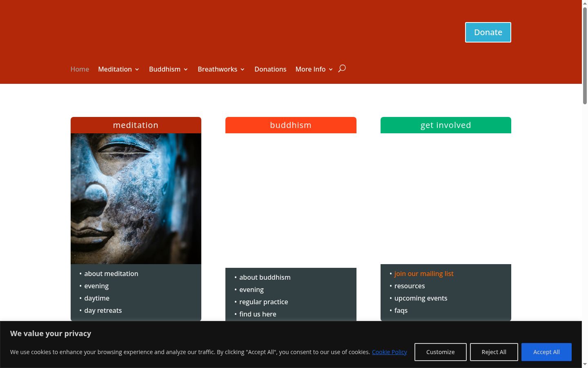Click the Donate button
The height and width of the screenshot is (368, 588).
pyautogui.click(x=488, y=32)
